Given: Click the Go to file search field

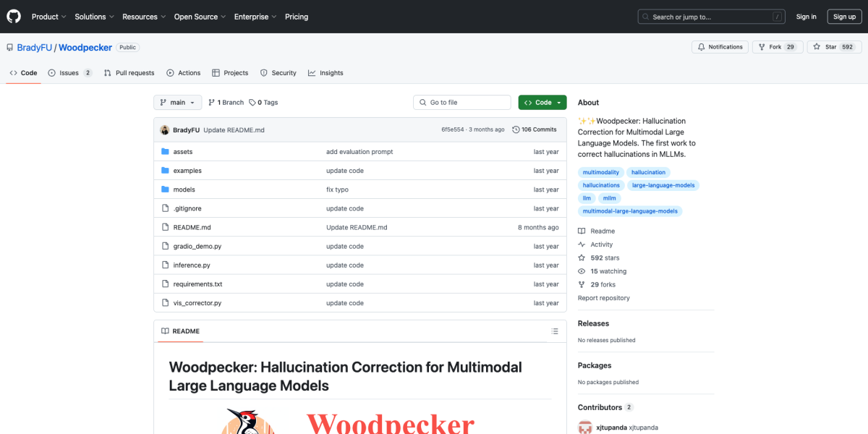Looking at the screenshot, I should point(461,102).
